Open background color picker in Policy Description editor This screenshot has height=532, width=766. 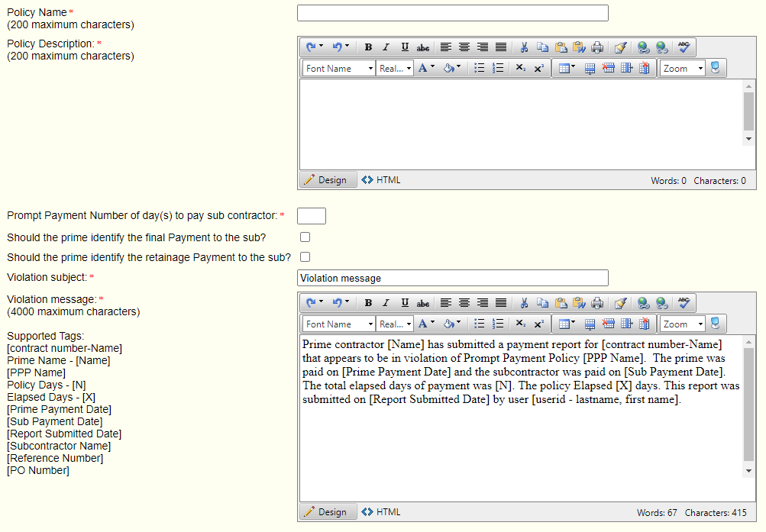451,68
